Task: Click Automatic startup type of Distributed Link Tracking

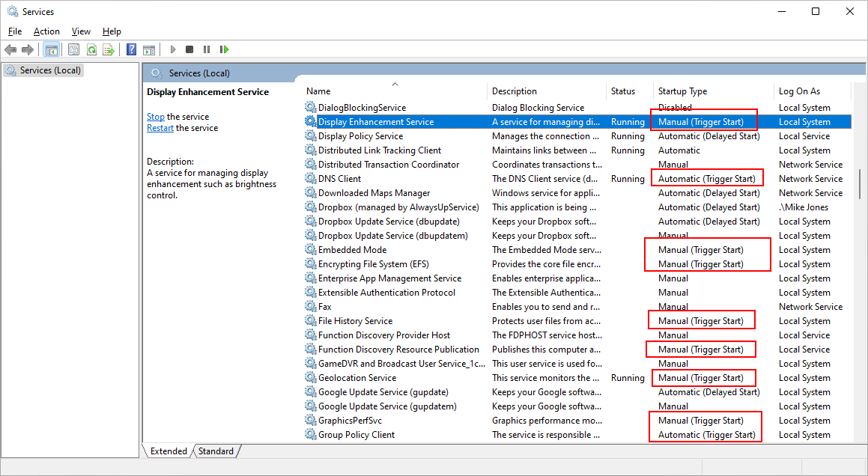Action: tap(679, 150)
